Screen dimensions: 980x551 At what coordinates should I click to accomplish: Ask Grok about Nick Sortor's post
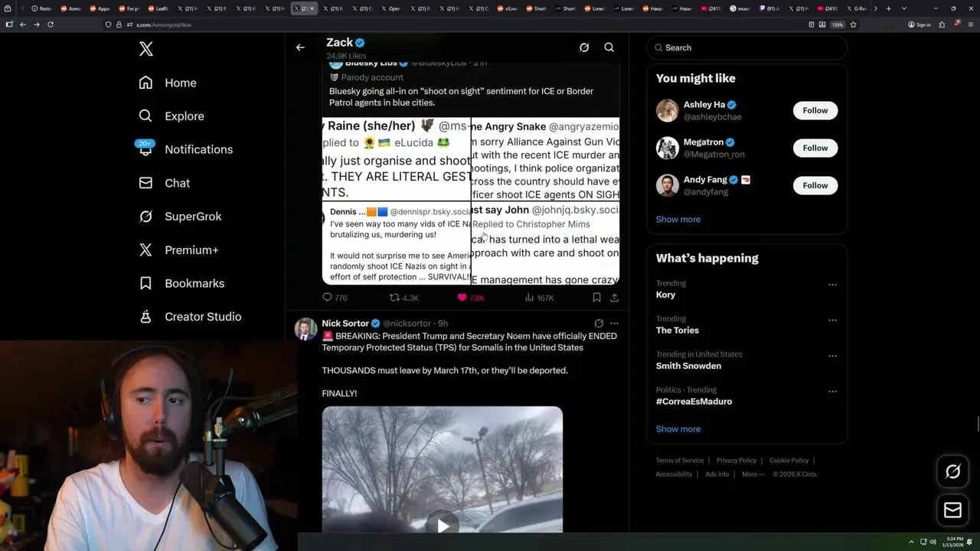[599, 324]
